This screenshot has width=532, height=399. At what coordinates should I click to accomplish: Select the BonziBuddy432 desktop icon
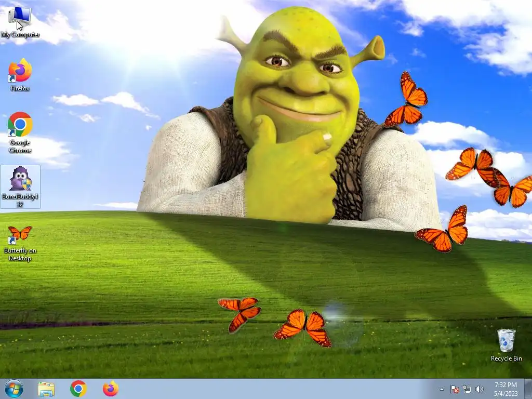click(20, 187)
